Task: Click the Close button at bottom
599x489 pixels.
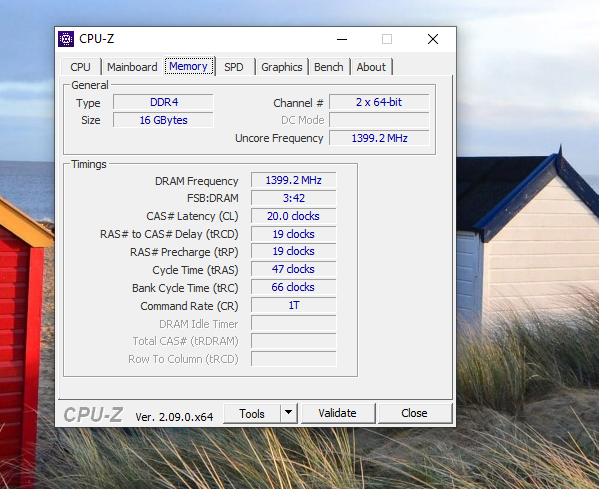Action: coord(414,413)
